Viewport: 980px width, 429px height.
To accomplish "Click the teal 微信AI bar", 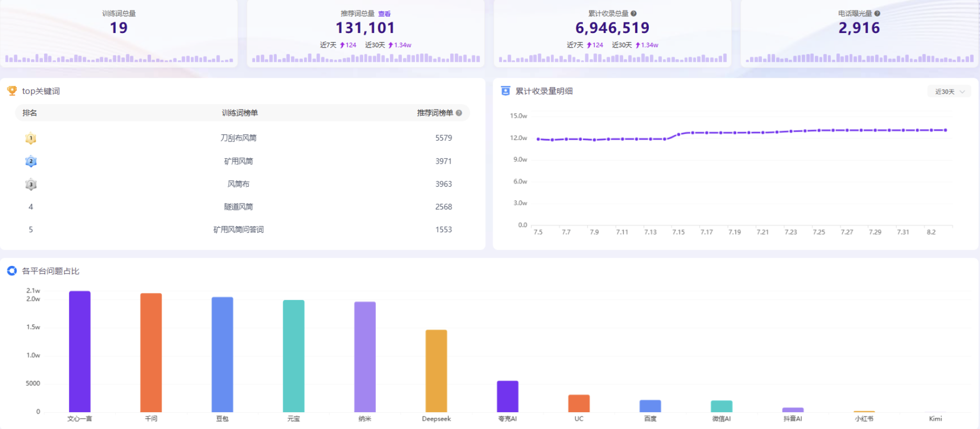I will [721, 406].
